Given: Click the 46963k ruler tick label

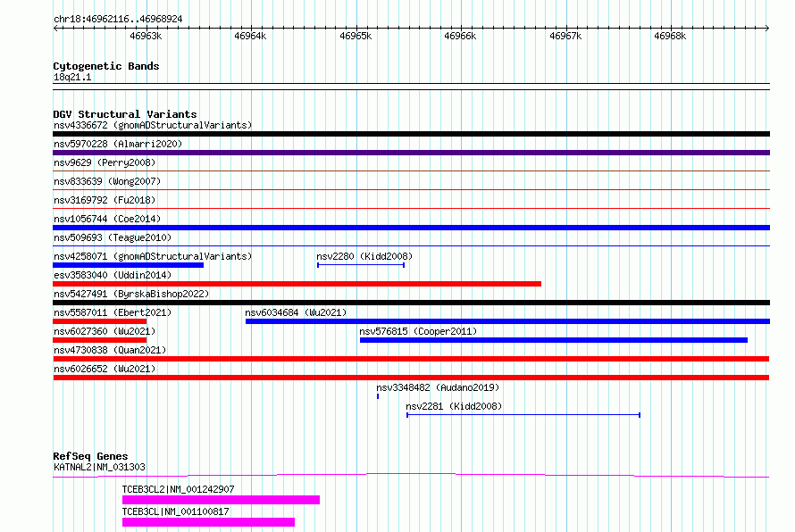Looking at the screenshot, I should (x=146, y=36).
